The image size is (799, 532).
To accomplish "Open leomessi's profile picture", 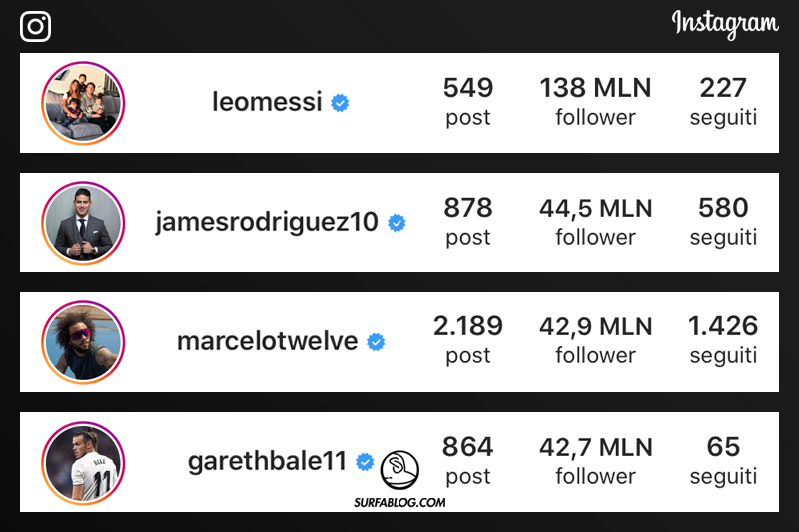I will [x=83, y=103].
